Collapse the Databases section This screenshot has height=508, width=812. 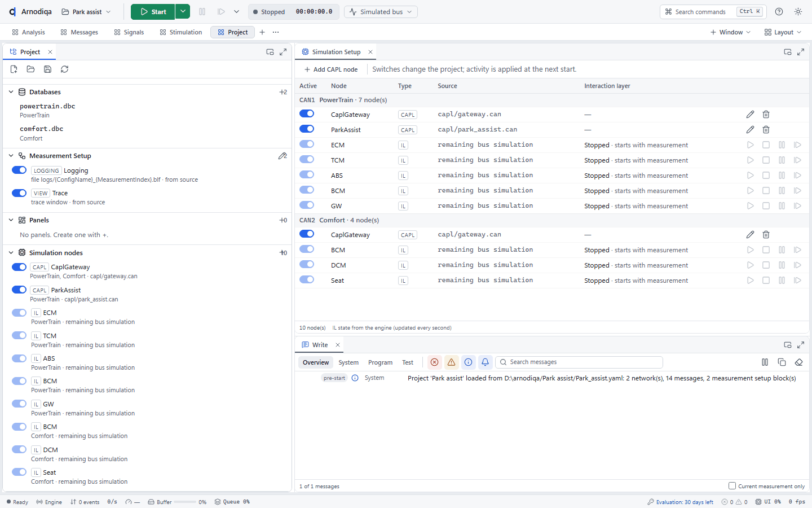[11, 92]
